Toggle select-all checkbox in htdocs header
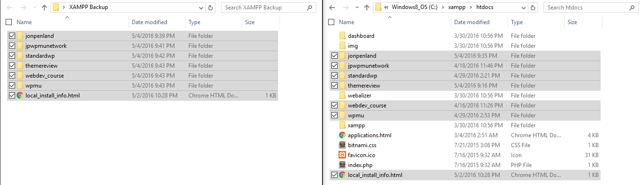The width and height of the screenshot is (644, 185). click(331, 22)
